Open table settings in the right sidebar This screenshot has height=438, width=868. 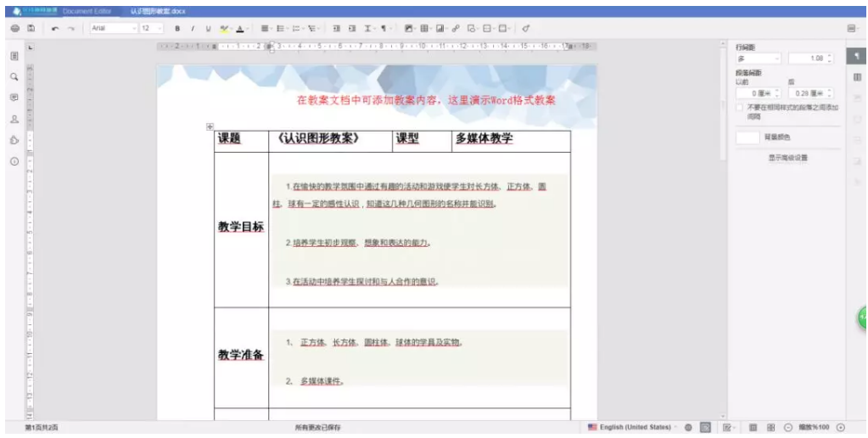[x=857, y=77]
